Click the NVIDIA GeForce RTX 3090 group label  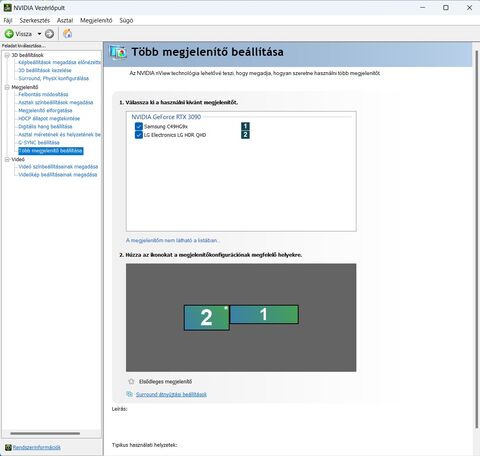pyautogui.click(x=166, y=117)
